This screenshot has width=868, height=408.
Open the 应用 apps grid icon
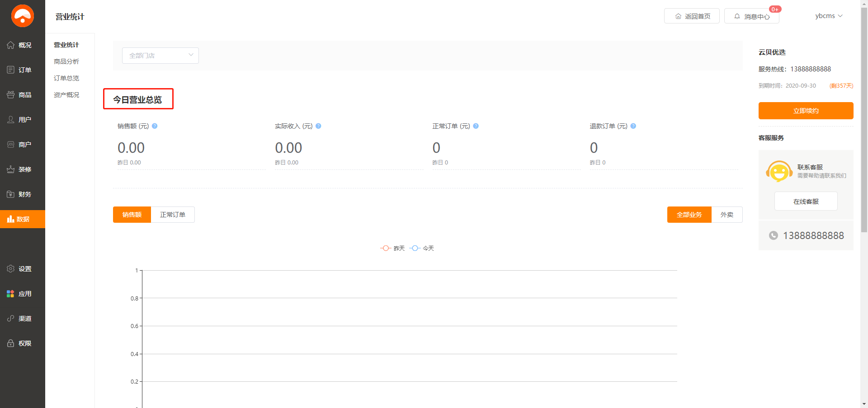[11, 294]
